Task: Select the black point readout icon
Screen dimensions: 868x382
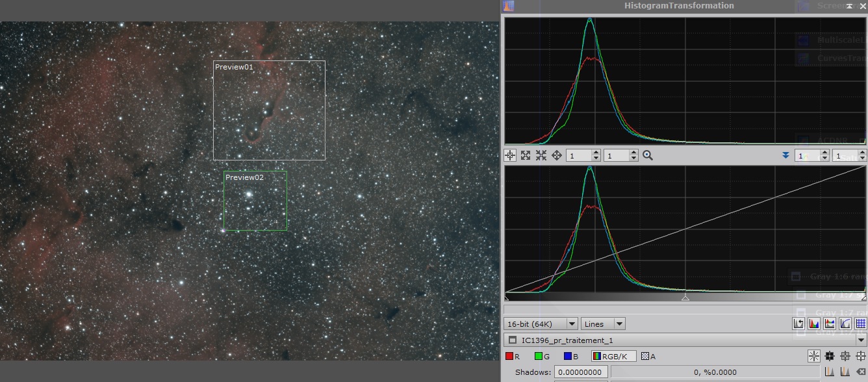Action: pos(830,356)
